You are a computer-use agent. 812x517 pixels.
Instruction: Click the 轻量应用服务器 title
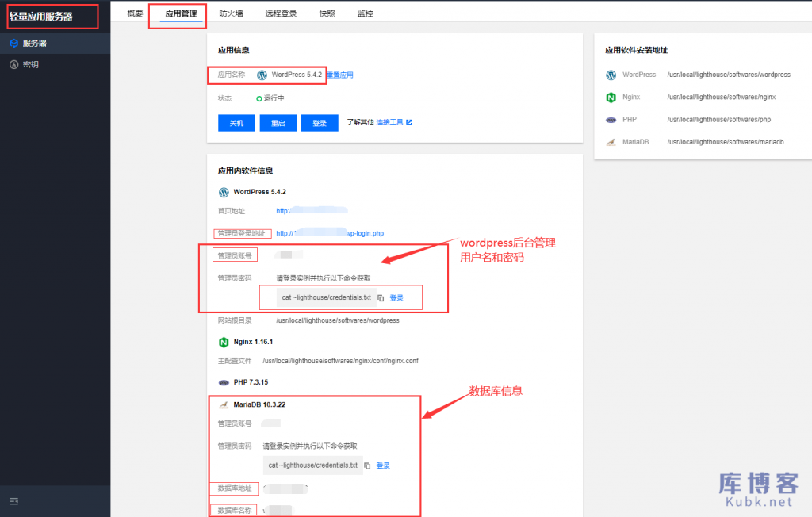coord(41,17)
